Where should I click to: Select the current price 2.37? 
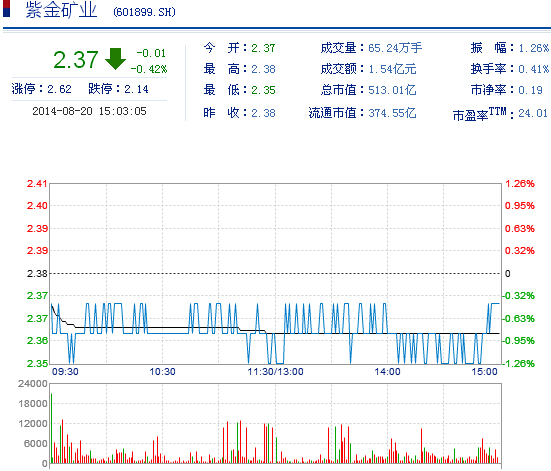(x=76, y=59)
